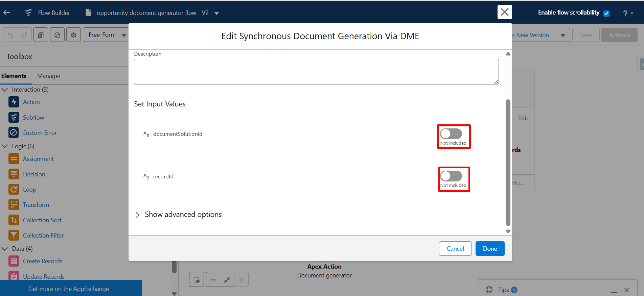
Task: Collapse the Interaction (3) group
Action: point(5,90)
